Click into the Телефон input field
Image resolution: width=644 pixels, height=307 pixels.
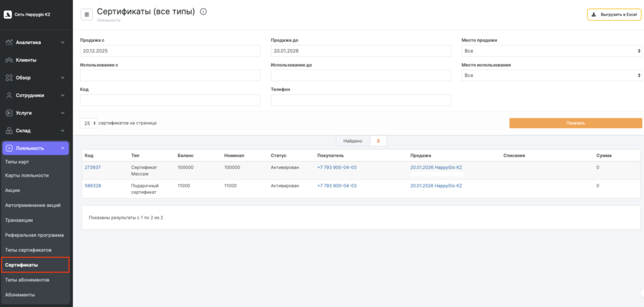point(361,100)
